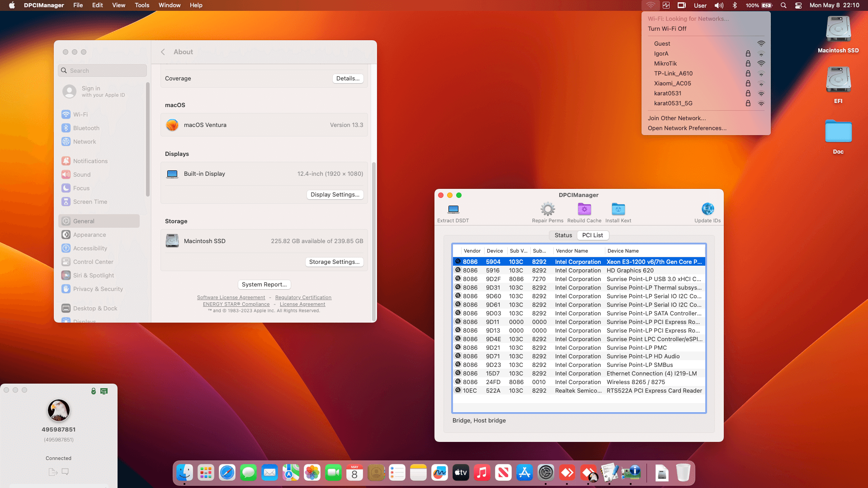
Task: Select the Wireless 8265 / 8275 row
Action: [x=579, y=382]
